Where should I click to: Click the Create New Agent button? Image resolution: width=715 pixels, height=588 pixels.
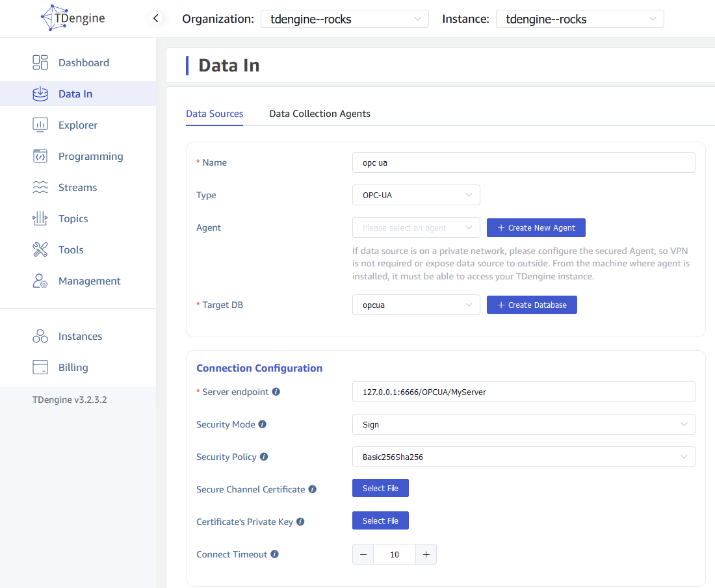(536, 228)
